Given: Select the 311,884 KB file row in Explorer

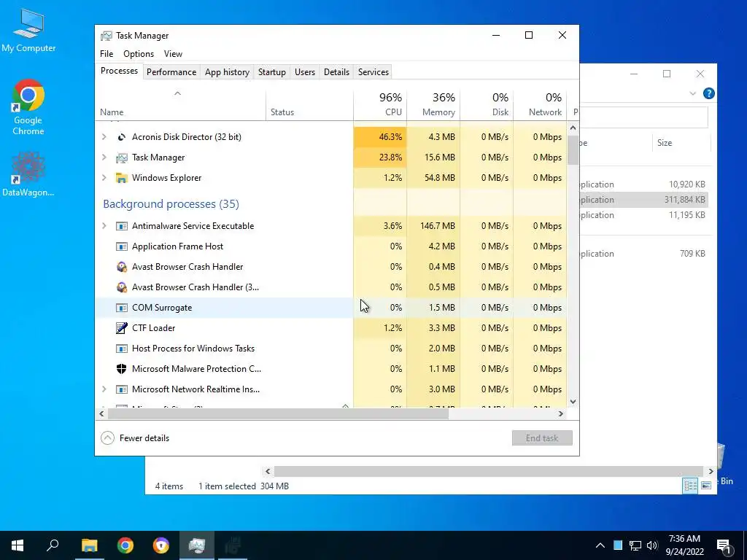Looking at the screenshot, I should click(643, 200).
